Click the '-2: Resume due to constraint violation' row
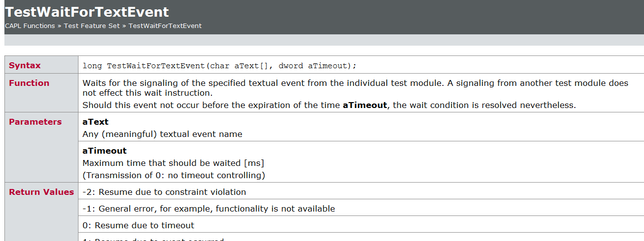 pos(361,192)
